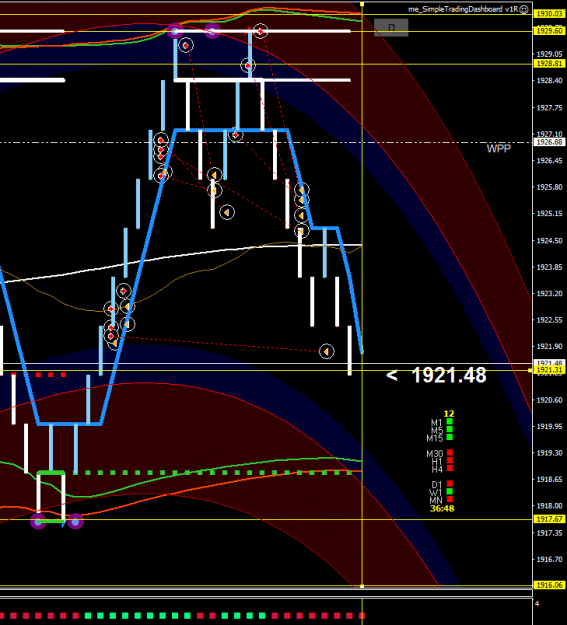Viewport: 567px width, 625px height.
Task: Select the yellow candle timer 36:48
Action: tap(442, 508)
